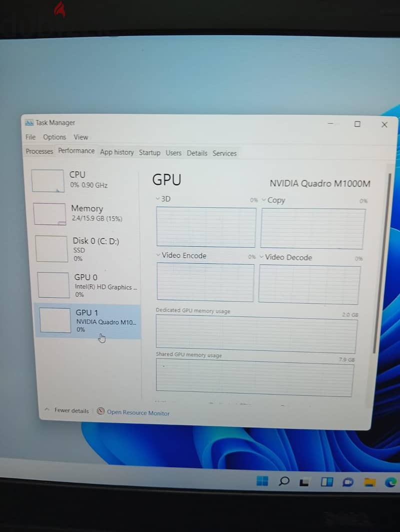
Task: Select the Disk 0 mini graph thumbnail
Action: pos(51,249)
